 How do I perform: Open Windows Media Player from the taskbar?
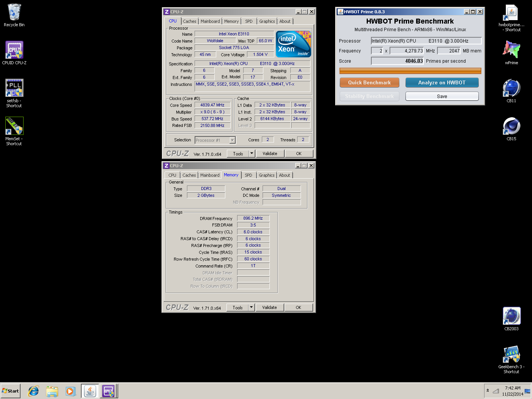pyautogui.click(x=70, y=391)
